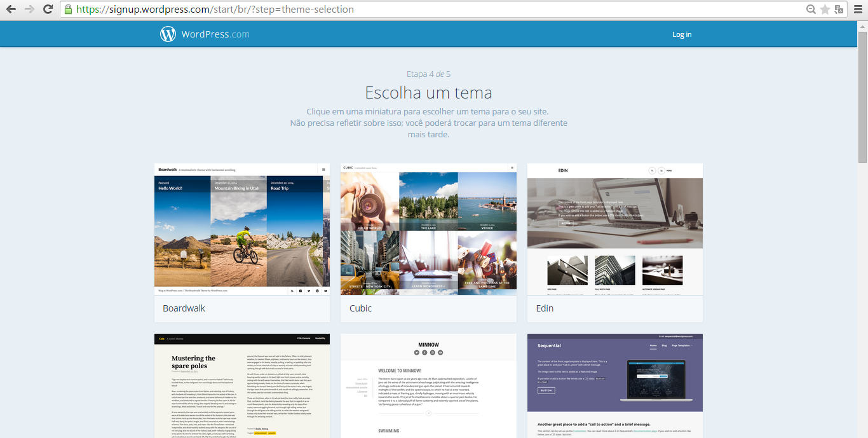
Task: Choose the Cubic theme preview image
Action: 428,229
